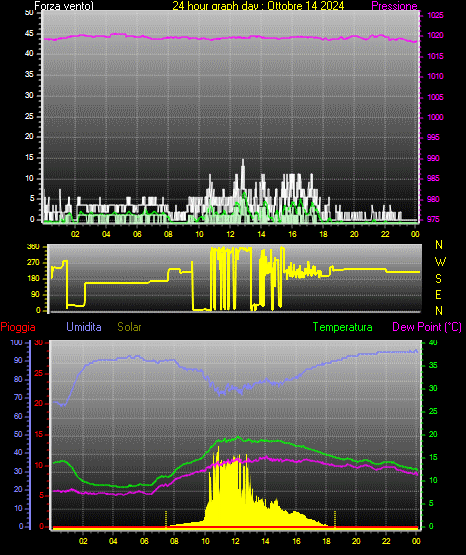
Task: Click the Pioggia legend label
Action: [18, 327]
